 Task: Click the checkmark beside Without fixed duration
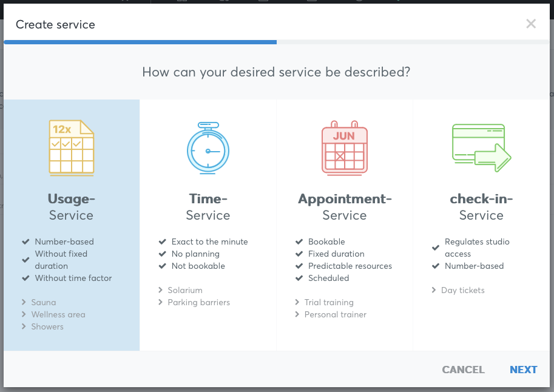(26, 260)
